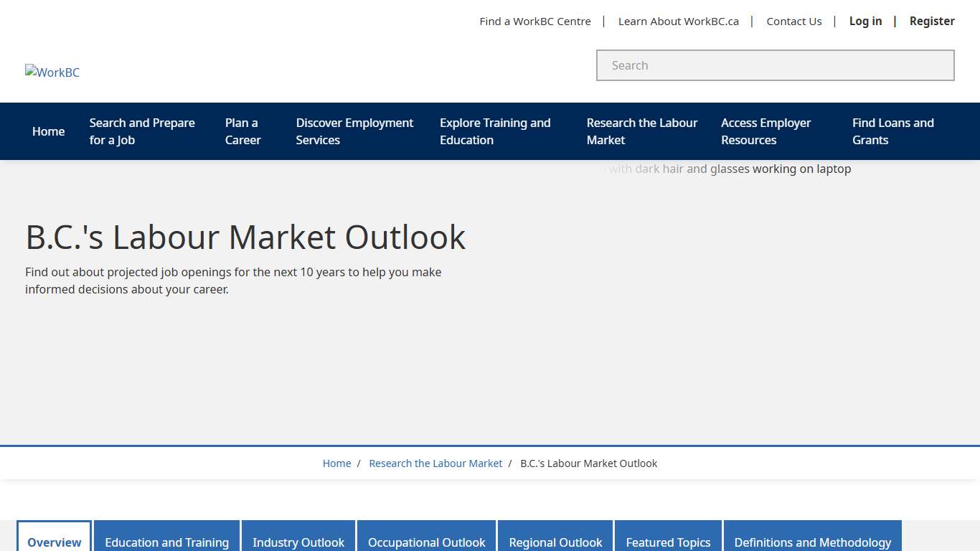Image resolution: width=980 pixels, height=551 pixels.
Task: Open Learn About WorkBC.ca
Action: pos(677,21)
